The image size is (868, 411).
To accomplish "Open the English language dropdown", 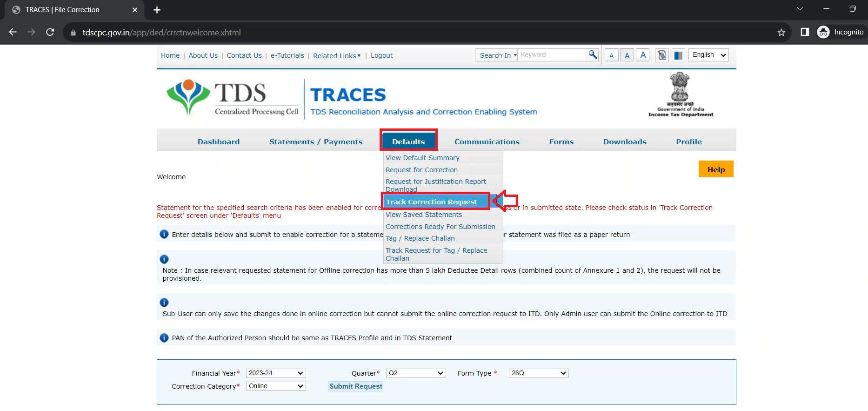I will (708, 55).
